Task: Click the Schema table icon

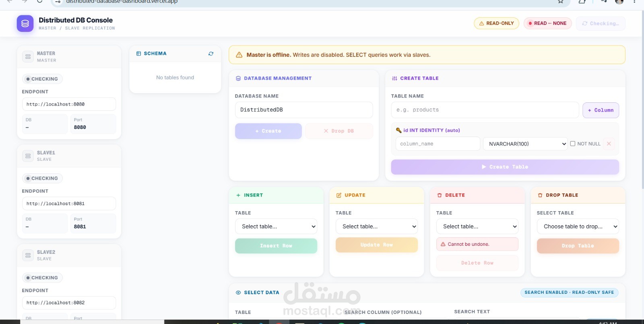Action: (x=139, y=54)
